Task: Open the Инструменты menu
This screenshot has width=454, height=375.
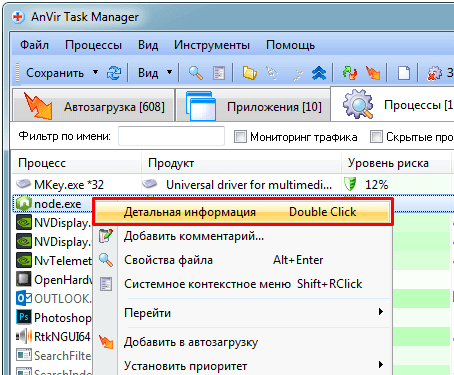Action: tap(212, 45)
